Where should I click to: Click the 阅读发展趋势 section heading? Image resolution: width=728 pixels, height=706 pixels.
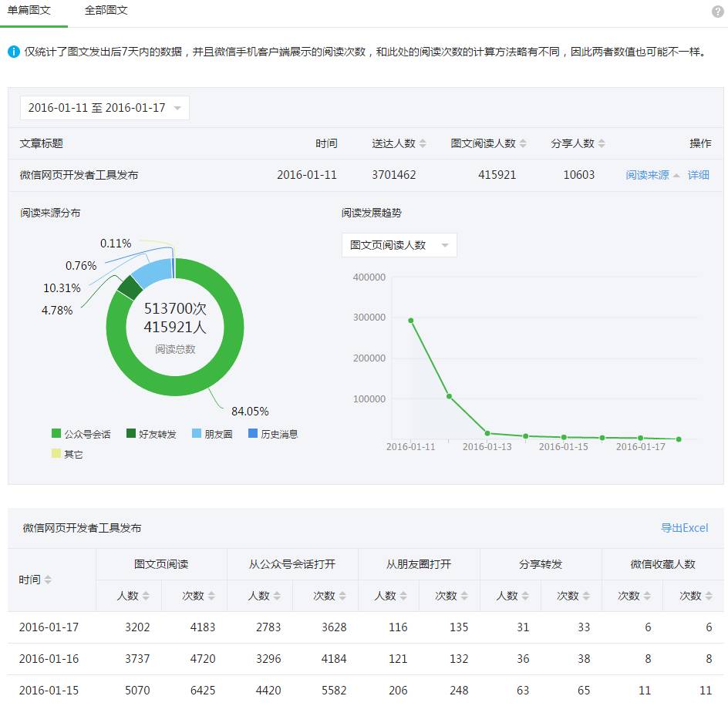[372, 213]
